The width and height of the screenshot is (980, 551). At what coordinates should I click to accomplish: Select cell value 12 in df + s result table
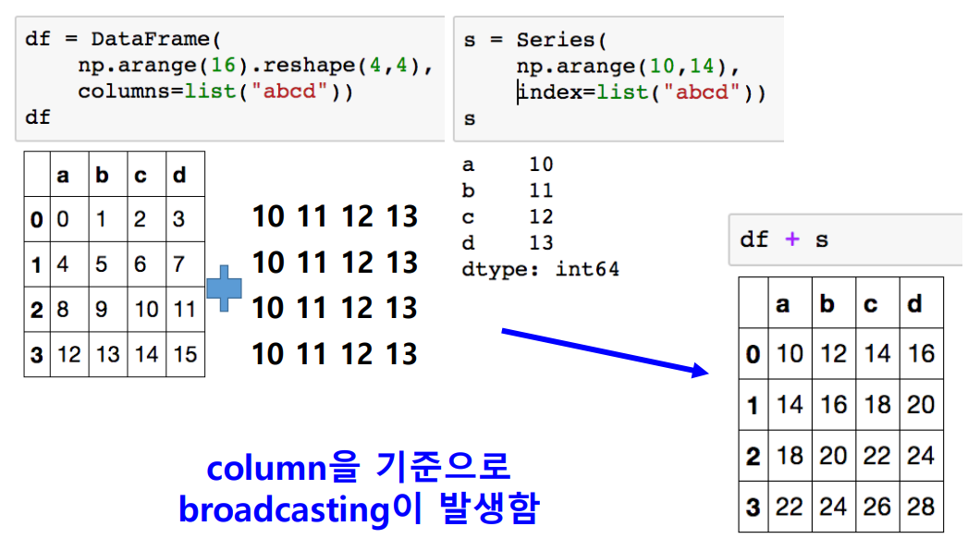click(833, 353)
